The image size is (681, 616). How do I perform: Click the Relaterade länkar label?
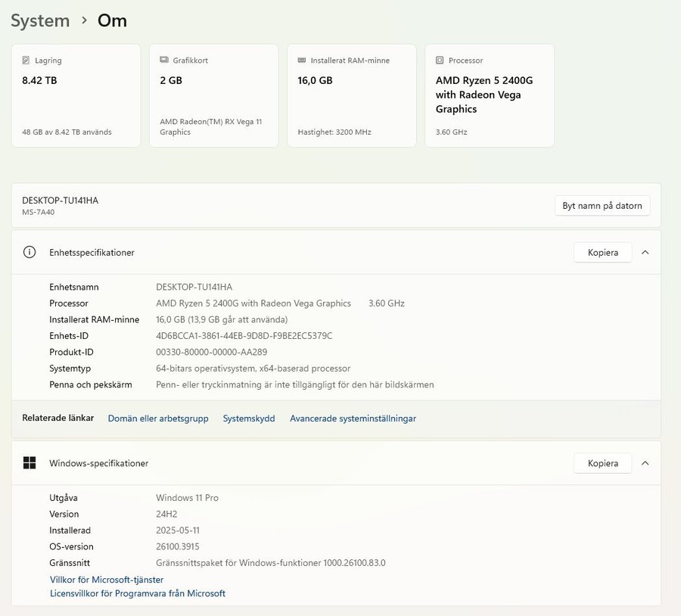(58, 418)
